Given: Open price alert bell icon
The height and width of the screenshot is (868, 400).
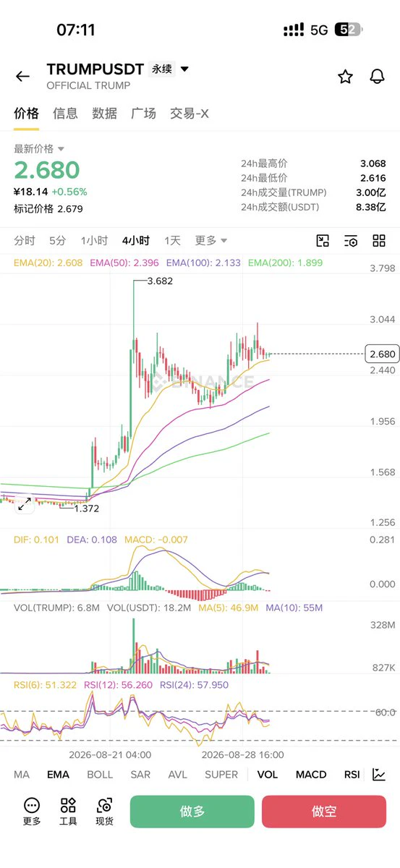Looking at the screenshot, I should point(377,77).
